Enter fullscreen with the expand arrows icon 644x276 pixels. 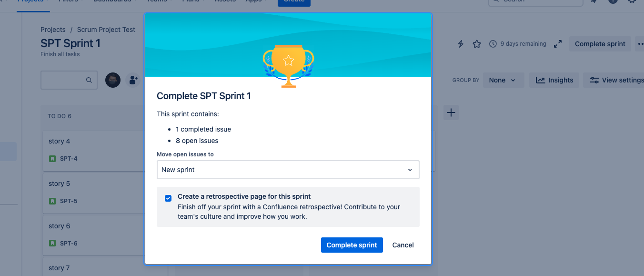557,43
